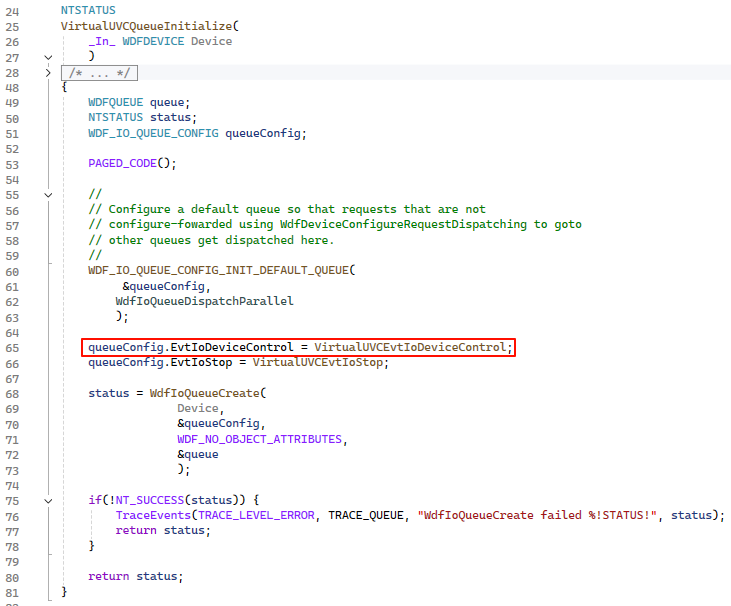
Task: Collapse the if block chevron at line 75
Action: pos(48,501)
